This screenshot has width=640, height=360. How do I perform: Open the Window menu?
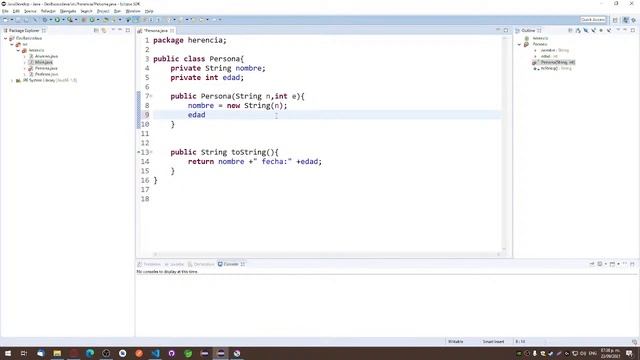click(x=133, y=11)
